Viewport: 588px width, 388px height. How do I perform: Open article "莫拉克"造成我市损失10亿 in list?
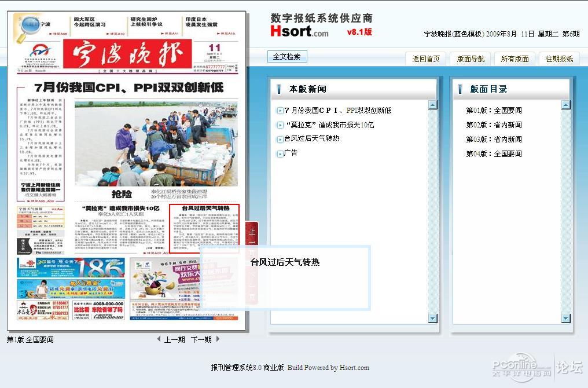tap(330, 125)
